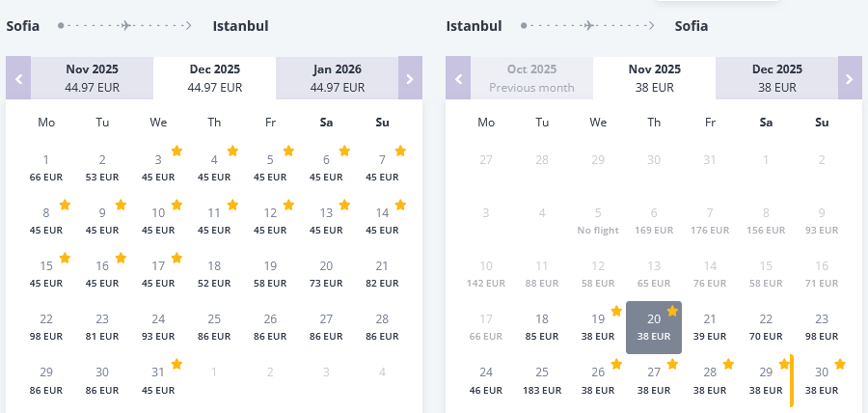Click right arrow in Istanbul–Sofia calendar
This screenshot has width=868, height=413.
point(850,78)
